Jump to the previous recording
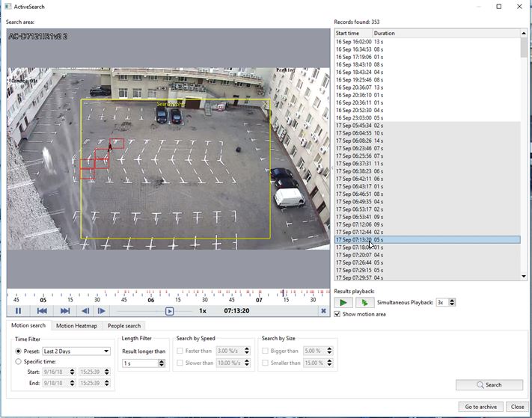This screenshot has width=532, height=418. [42, 311]
